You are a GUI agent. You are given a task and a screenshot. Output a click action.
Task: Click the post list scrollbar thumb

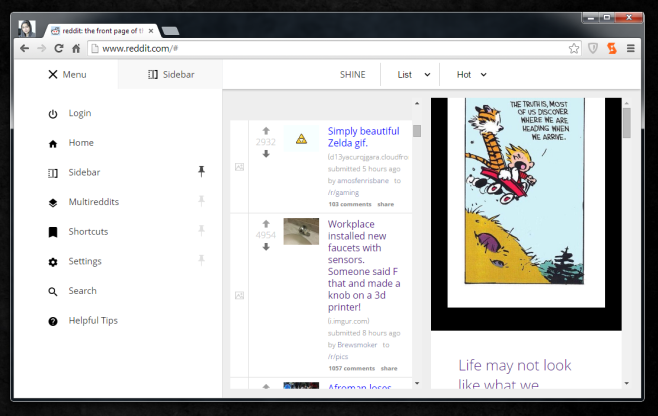click(417, 131)
